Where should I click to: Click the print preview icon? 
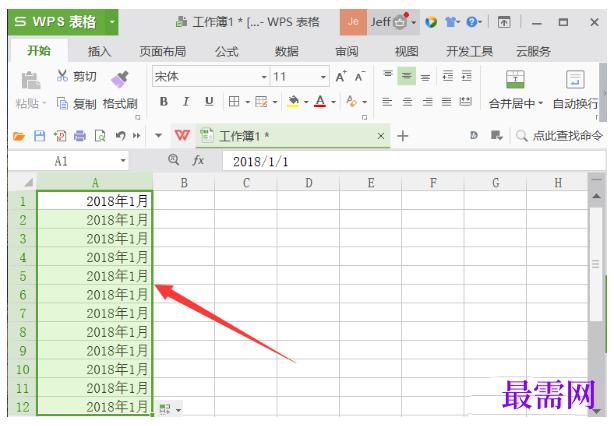[x=100, y=136]
